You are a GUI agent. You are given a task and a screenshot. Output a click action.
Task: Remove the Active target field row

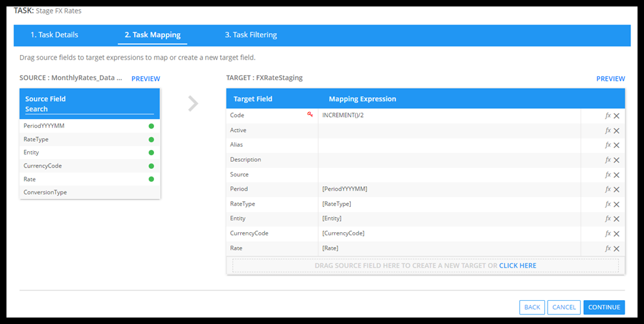616,131
